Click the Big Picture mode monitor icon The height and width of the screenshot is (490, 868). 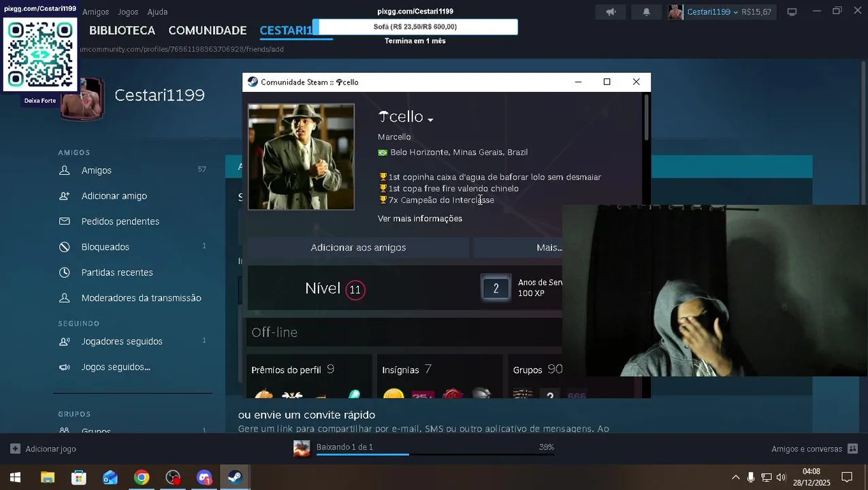(x=792, y=12)
